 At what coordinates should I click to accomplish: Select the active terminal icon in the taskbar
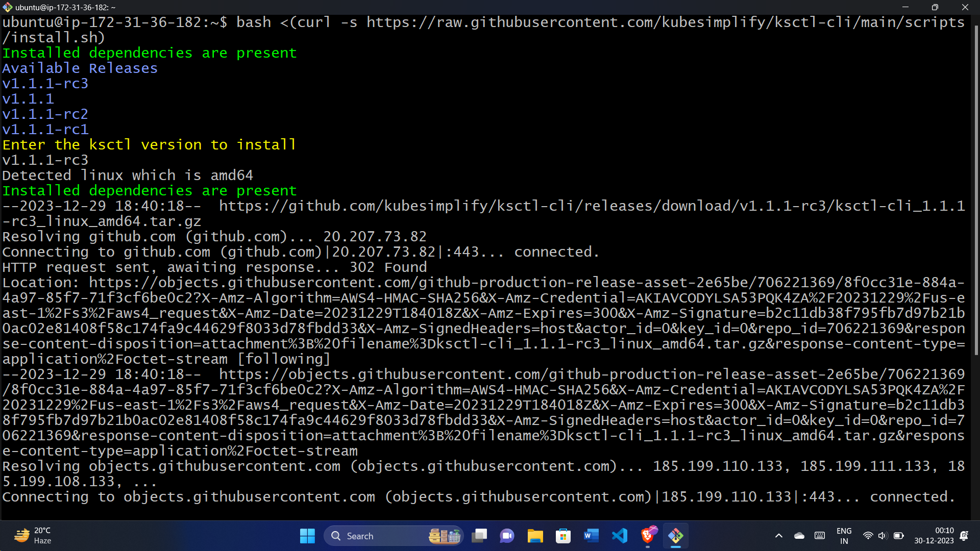pyautogui.click(x=676, y=536)
